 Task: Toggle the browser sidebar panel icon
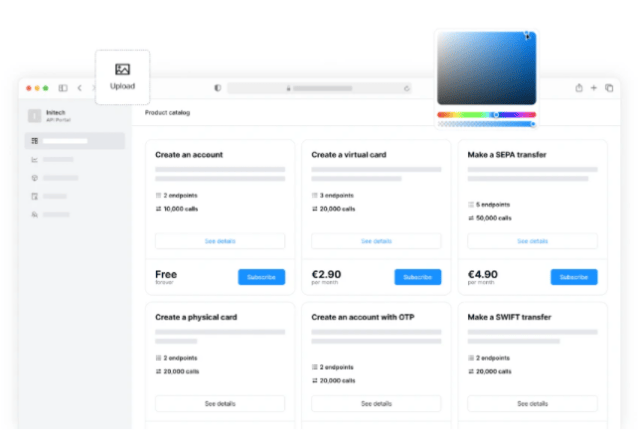pyautogui.click(x=63, y=88)
